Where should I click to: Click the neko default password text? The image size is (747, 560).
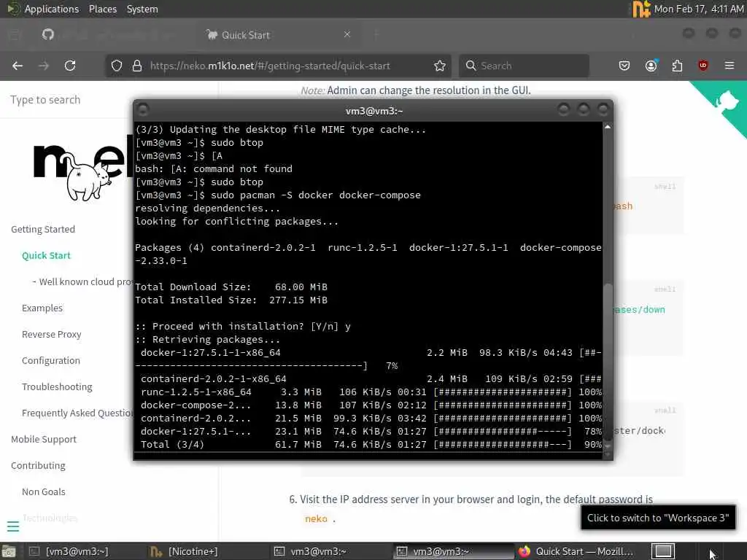click(x=316, y=518)
